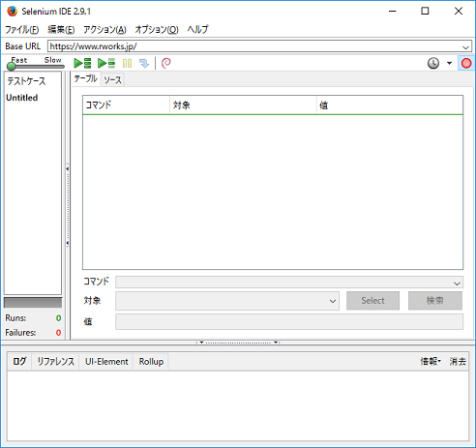Open the オプション(O) menu

[x=157, y=30]
